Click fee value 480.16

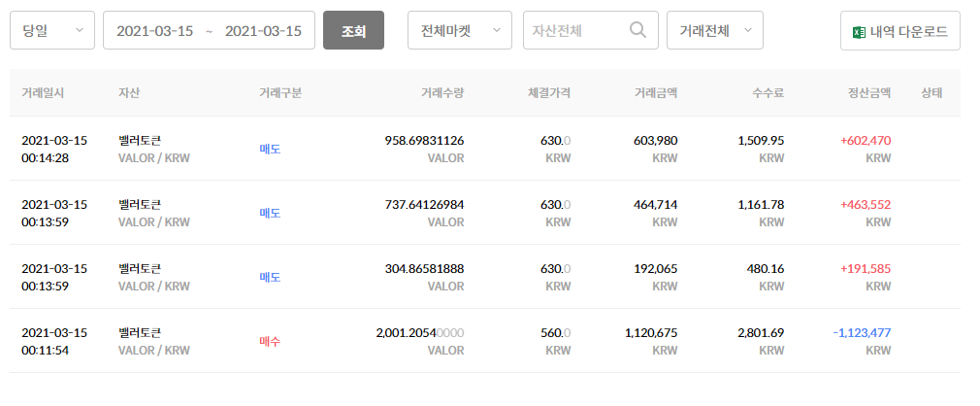coord(766,268)
